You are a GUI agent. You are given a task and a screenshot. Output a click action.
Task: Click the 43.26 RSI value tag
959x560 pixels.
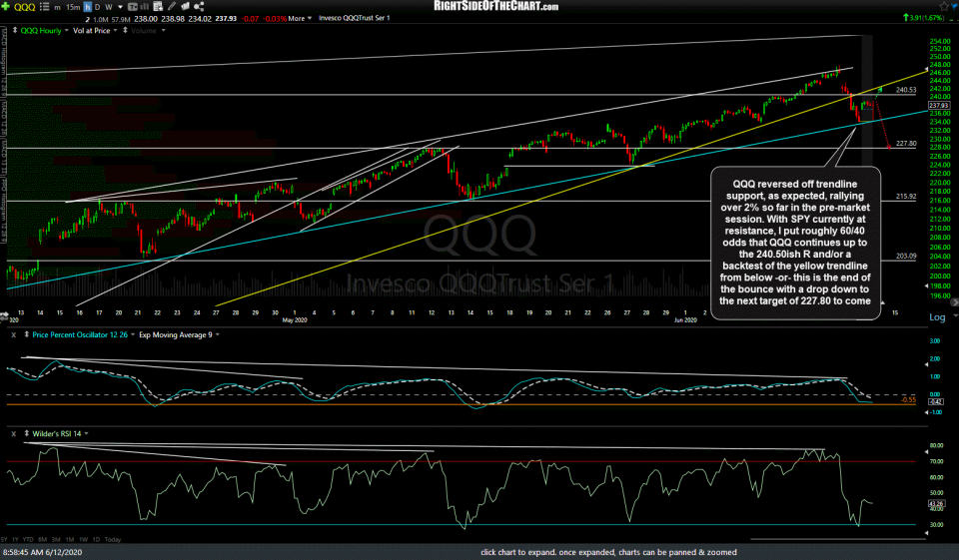tap(936, 504)
